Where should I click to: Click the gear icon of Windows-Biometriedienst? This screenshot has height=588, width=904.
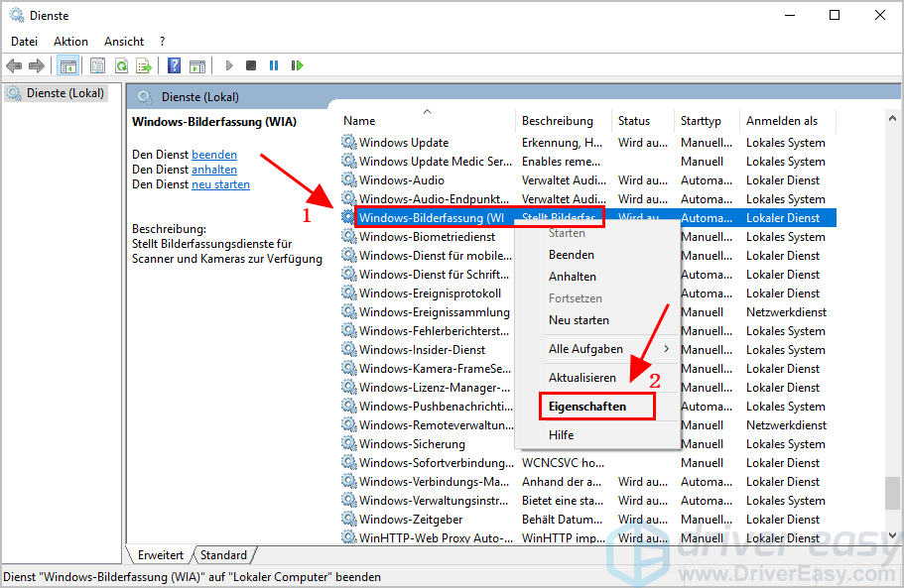[349, 236]
